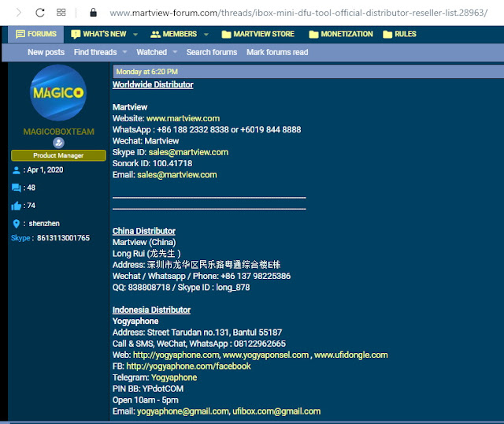Open www.ufidongle.com link
504x424 pixels.
click(x=351, y=355)
